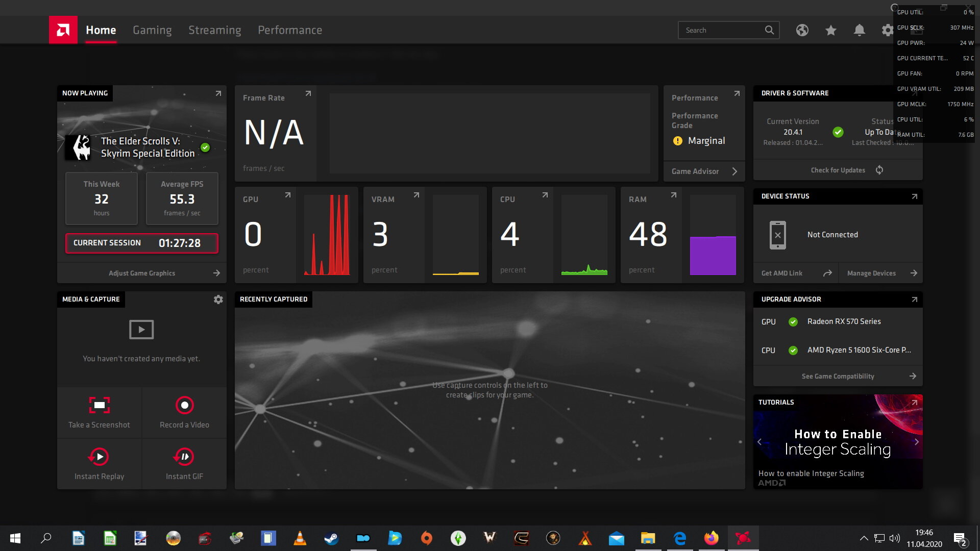Open Adjust Game Graphics

142,273
